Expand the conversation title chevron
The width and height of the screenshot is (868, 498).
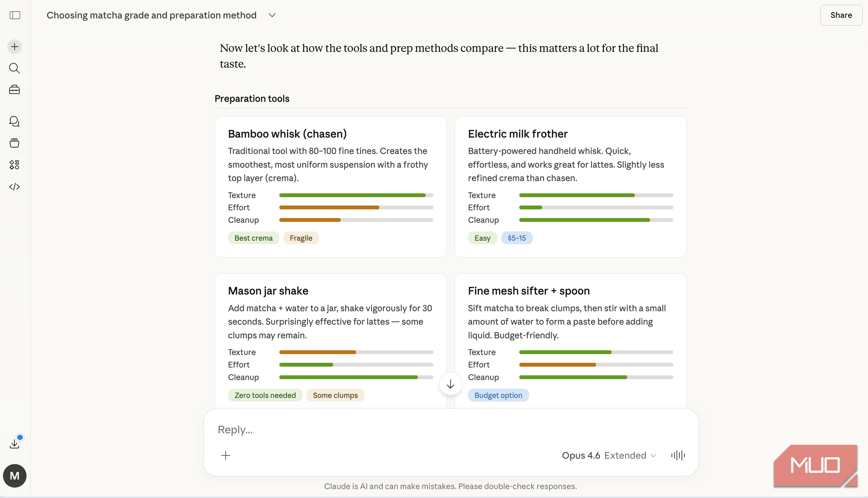coord(272,15)
